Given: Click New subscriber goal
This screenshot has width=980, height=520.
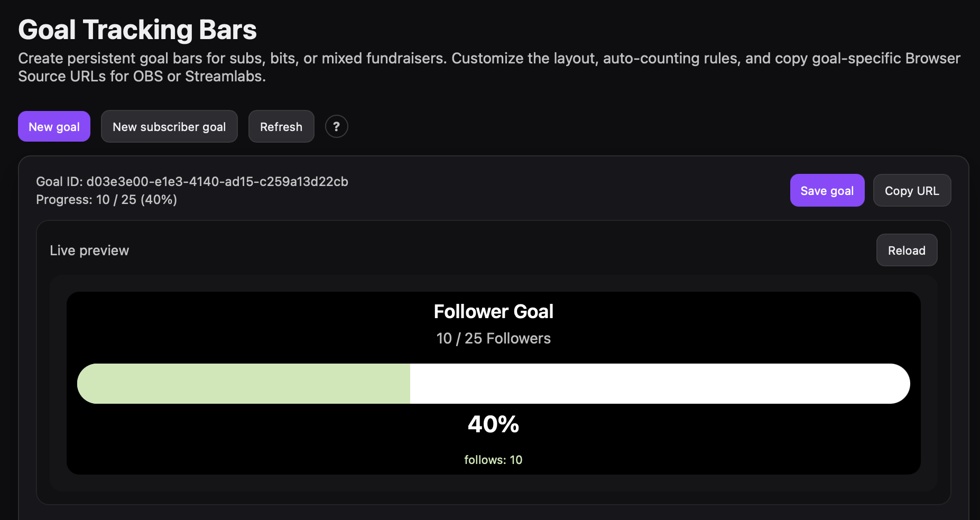Looking at the screenshot, I should pyautogui.click(x=169, y=126).
